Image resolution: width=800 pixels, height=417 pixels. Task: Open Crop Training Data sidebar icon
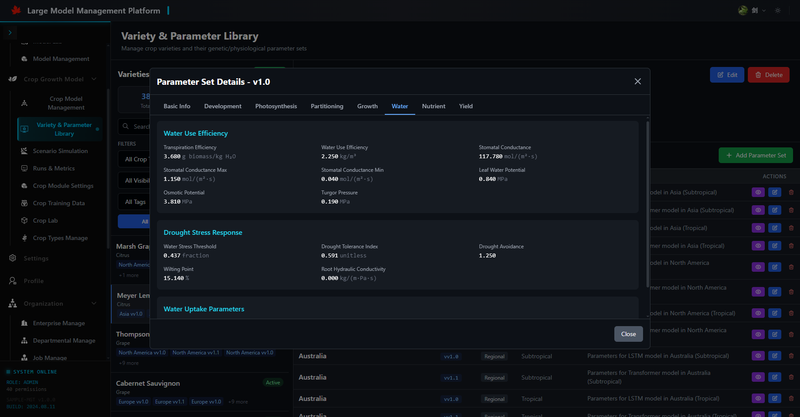coord(24,203)
